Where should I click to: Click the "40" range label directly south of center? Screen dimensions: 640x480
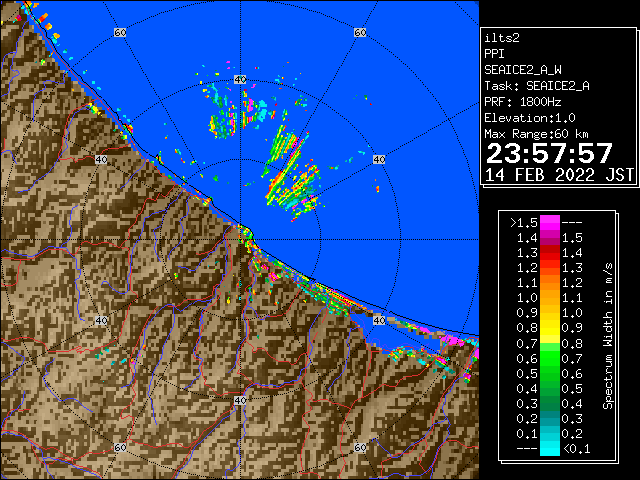click(240, 400)
